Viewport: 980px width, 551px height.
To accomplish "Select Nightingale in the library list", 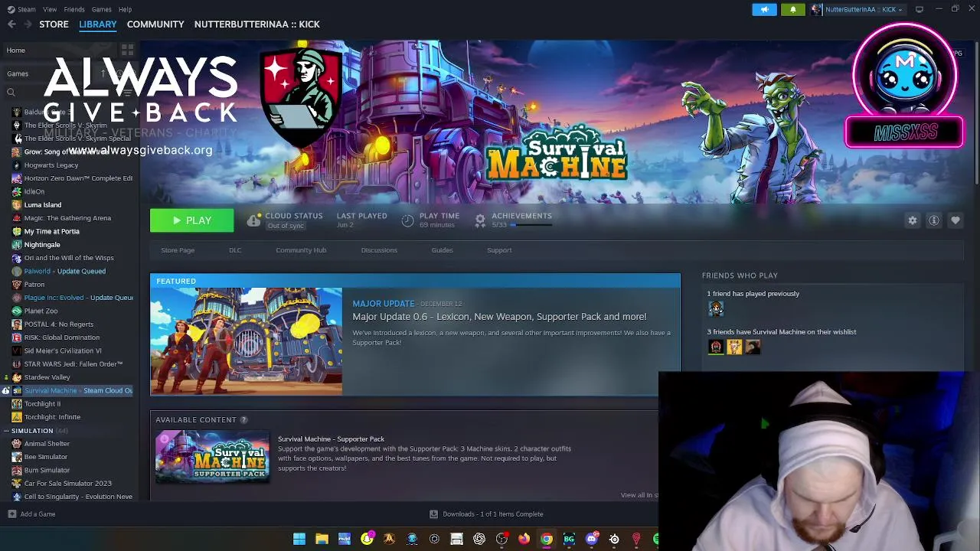I will point(41,245).
